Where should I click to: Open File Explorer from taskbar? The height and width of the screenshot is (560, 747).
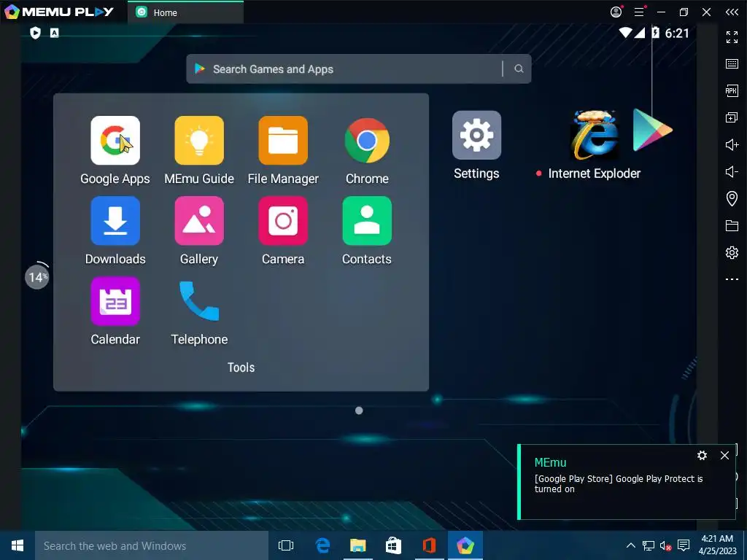click(x=357, y=545)
